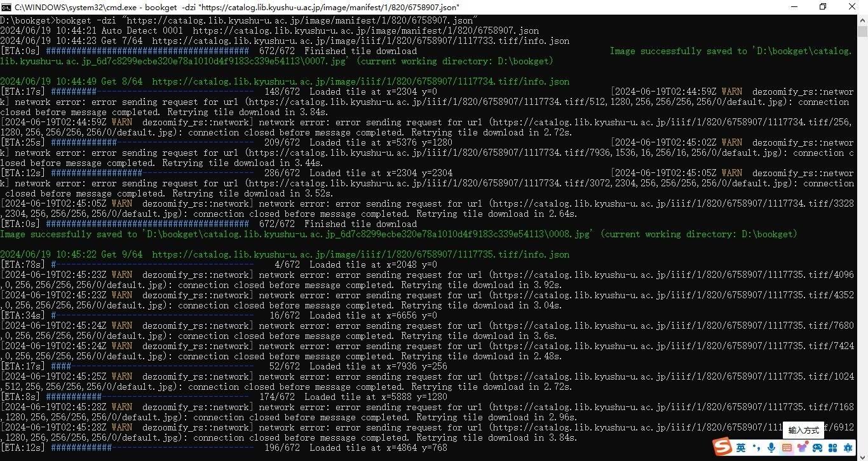The width and height of the screenshot is (868, 461).
Task: Minimize the command prompt window
Action: click(794, 7)
